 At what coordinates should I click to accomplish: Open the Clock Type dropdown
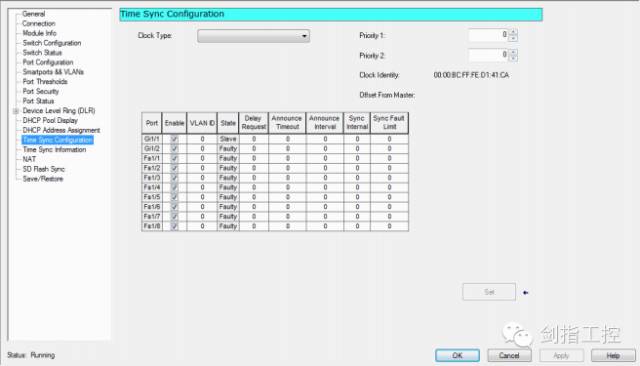(x=253, y=36)
